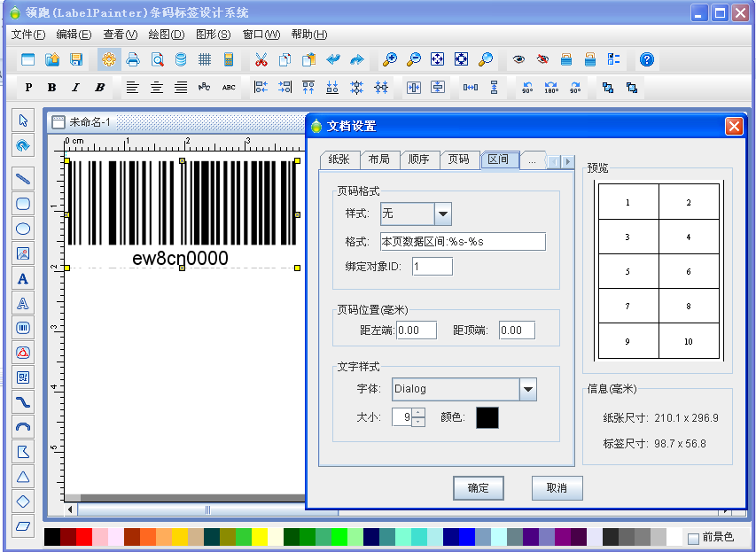
Task: Click the blue help question mark icon
Action: click(x=647, y=59)
